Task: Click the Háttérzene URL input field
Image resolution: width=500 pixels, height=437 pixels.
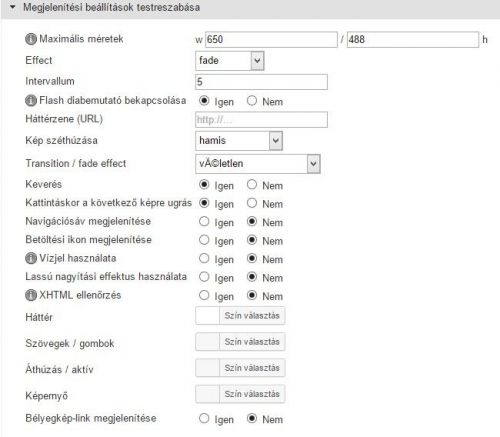Action: 261,120
